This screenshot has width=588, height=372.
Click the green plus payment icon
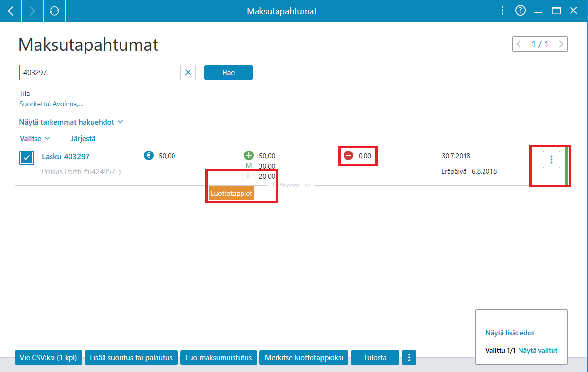tap(249, 156)
